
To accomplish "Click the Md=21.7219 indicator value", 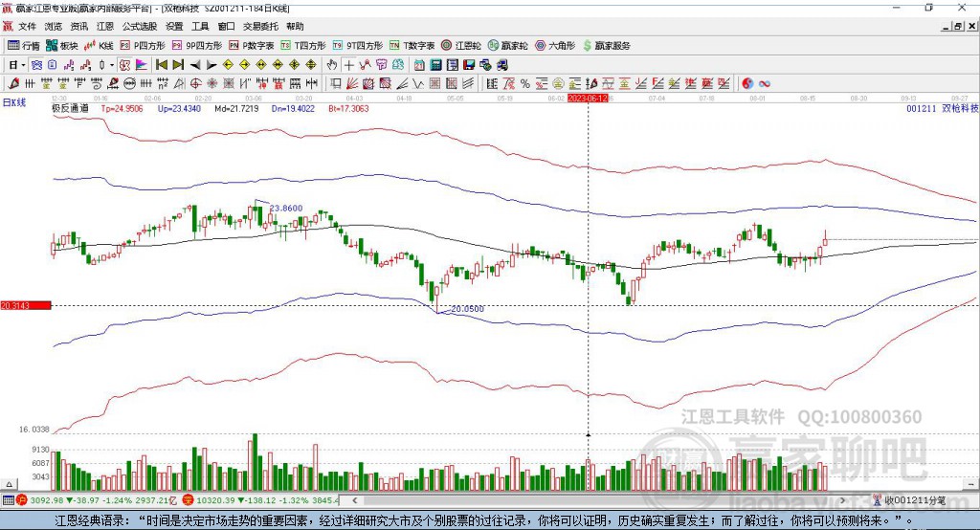I will coord(237,108).
